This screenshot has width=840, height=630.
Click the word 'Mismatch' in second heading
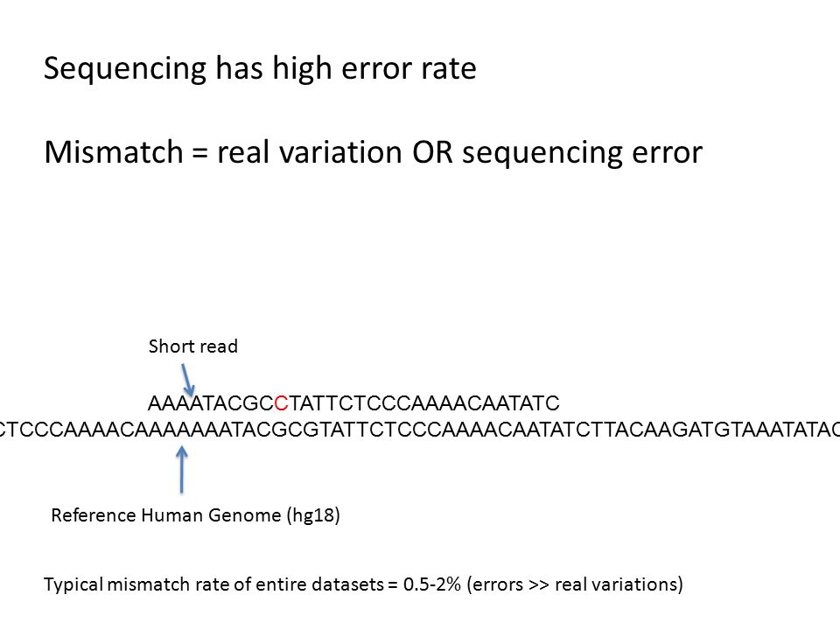114,151
